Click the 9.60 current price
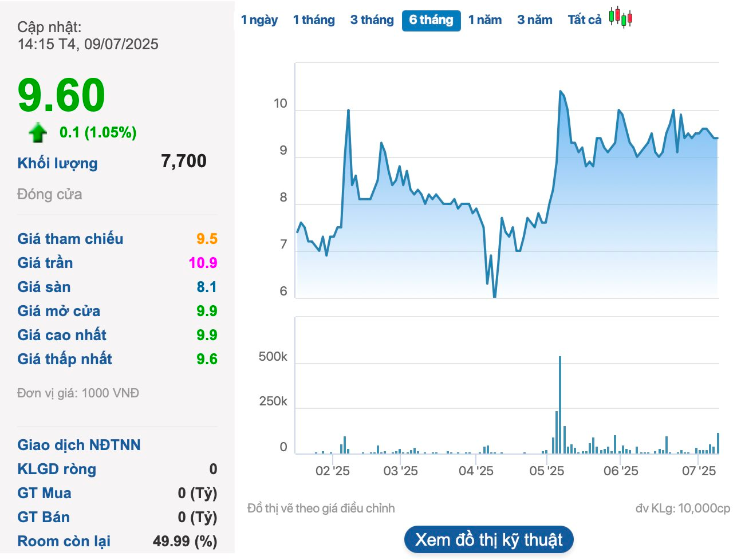The image size is (741, 560). [61, 95]
